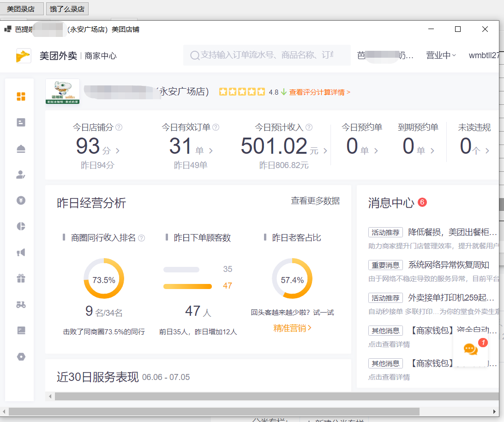Open message 外卖接单打印机259起
Image resolution: width=504 pixels, height=422 pixels.
(x=451, y=298)
